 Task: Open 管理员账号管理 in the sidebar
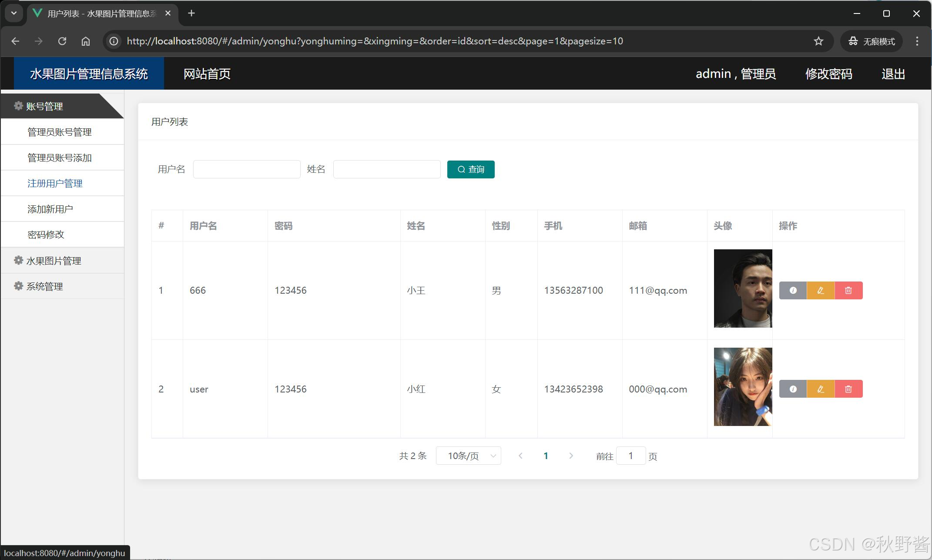point(60,132)
